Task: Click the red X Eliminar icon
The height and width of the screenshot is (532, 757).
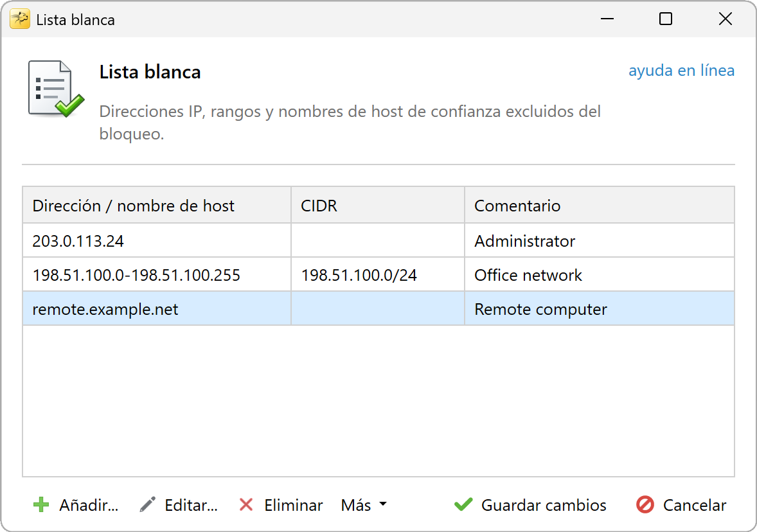Action: click(x=246, y=504)
